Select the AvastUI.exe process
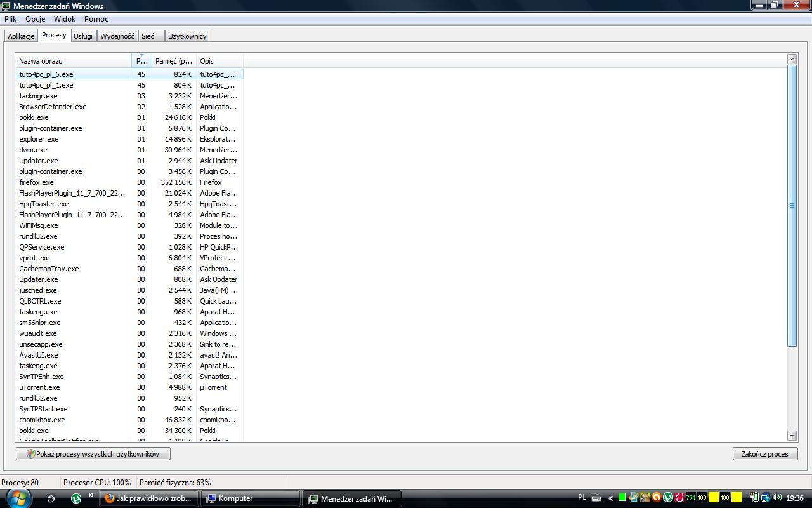Screen dimensions: 812x508 tap(129, 355)
